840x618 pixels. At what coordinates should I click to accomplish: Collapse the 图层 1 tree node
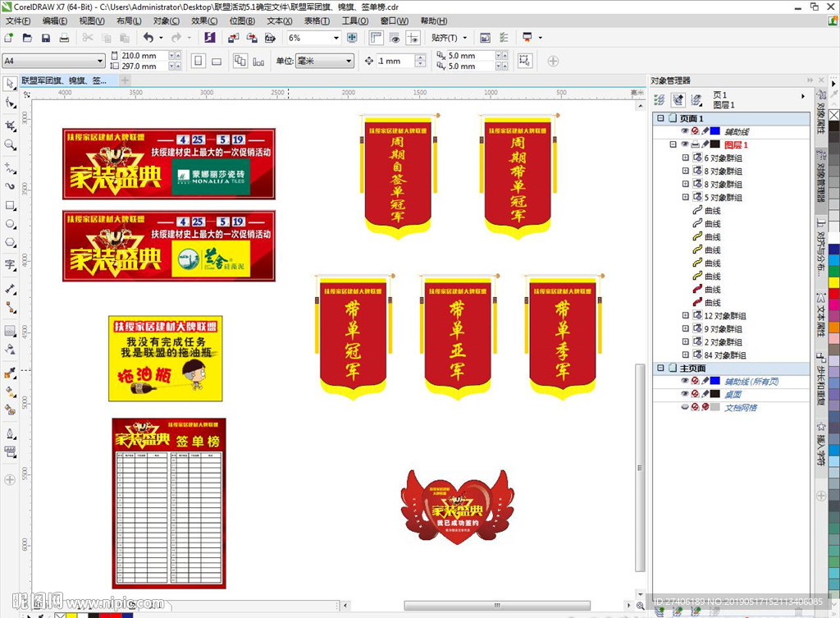(673, 144)
